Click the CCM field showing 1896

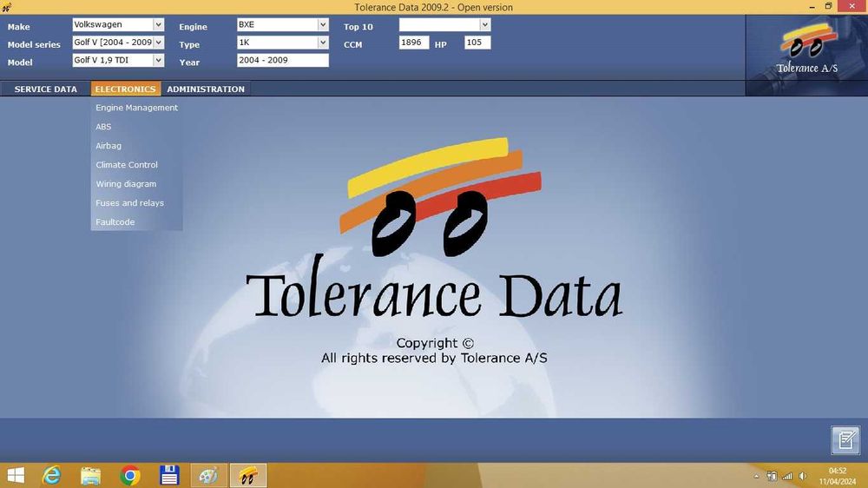pyautogui.click(x=414, y=43)
